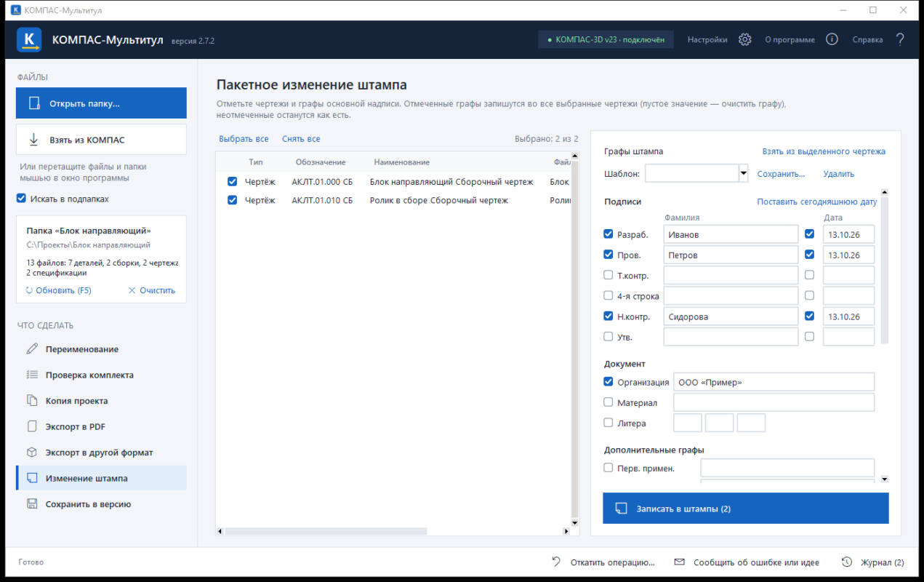Click the Удалить template link

coord(839,174)
